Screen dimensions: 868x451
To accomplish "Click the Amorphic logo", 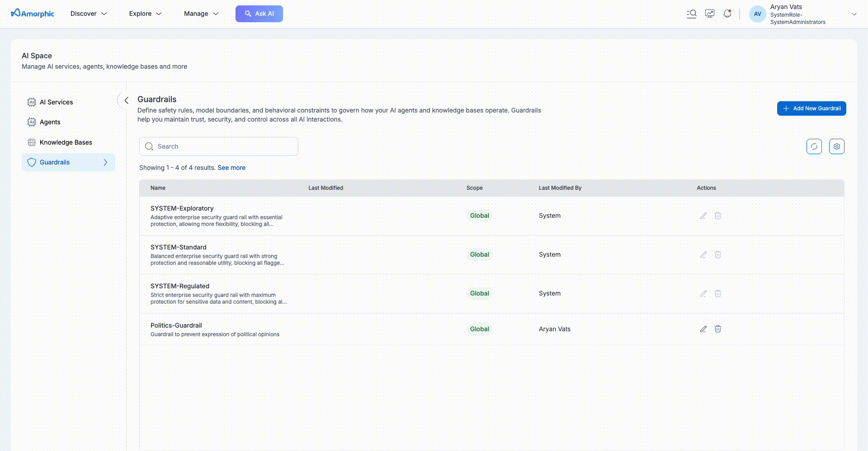I will [33, 14].
